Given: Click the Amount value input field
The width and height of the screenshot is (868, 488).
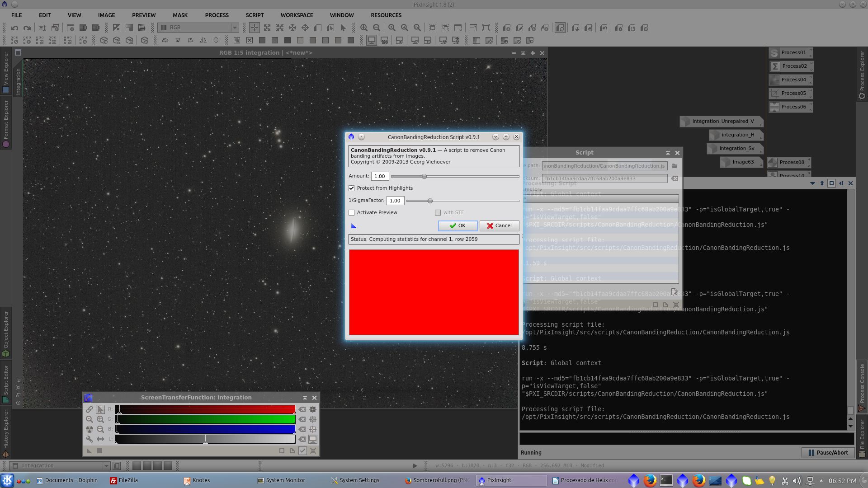Looking at the screenshot, I should tap(380, 176).
